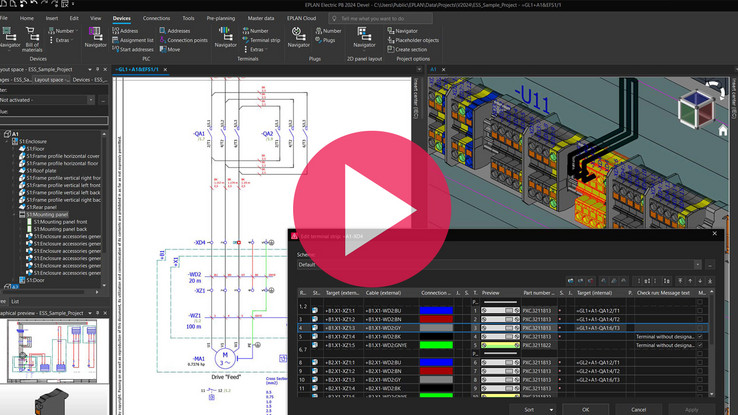Screen dimensions: 738x415
Task: Tick message checkbox in row +B1.X1-XZ1:1
Action: (x=700, y=311)
